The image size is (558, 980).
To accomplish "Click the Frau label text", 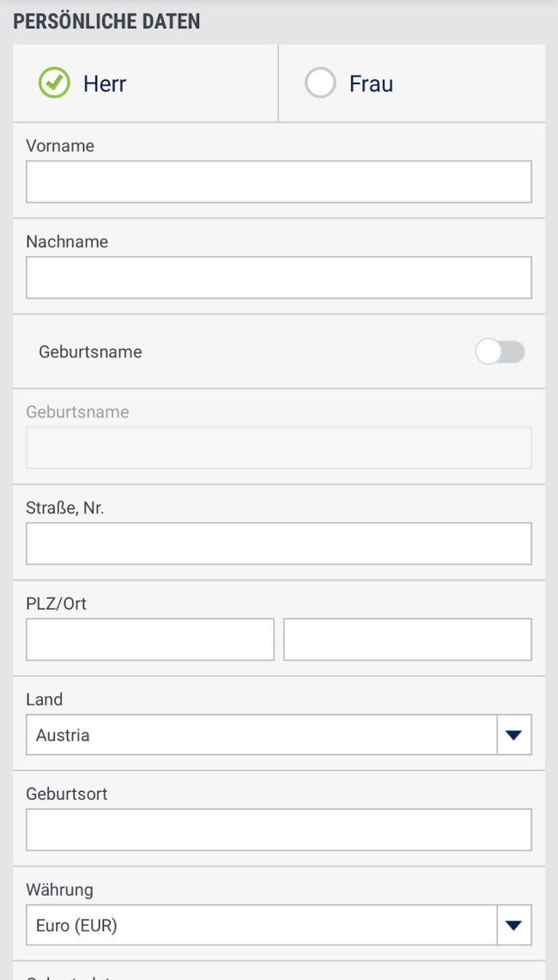I will tap(371, 84).
